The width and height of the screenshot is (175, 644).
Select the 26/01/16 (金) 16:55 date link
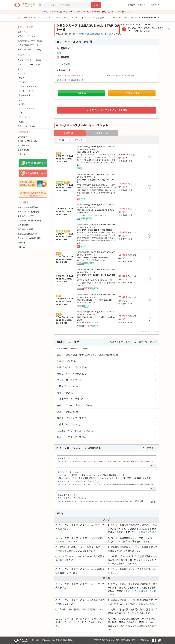[x=69, y=75]
